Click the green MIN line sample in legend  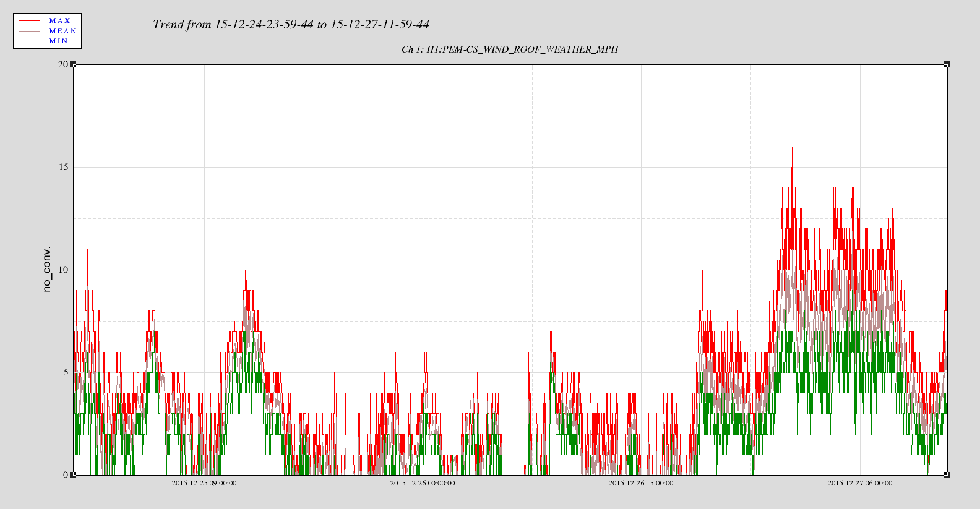pyautogui.click(x=29, y=41)
